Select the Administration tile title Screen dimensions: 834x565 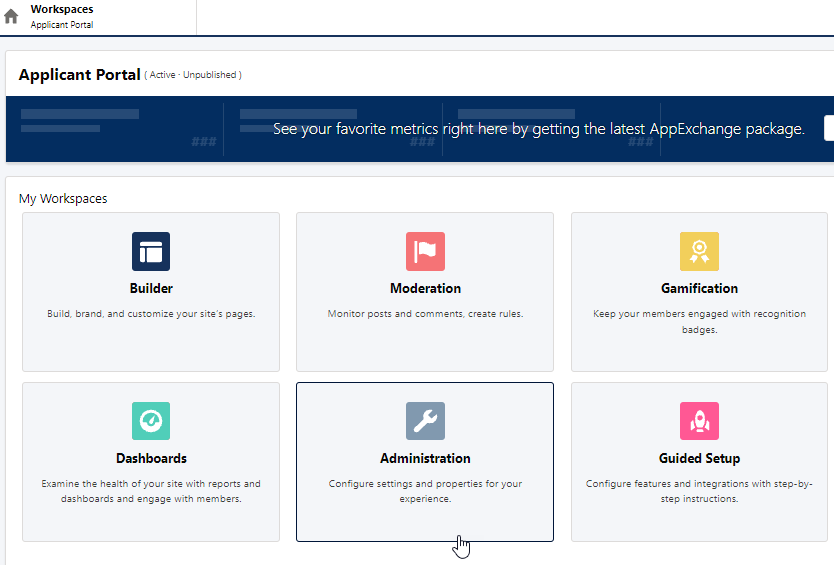click(x=425, y=458)
